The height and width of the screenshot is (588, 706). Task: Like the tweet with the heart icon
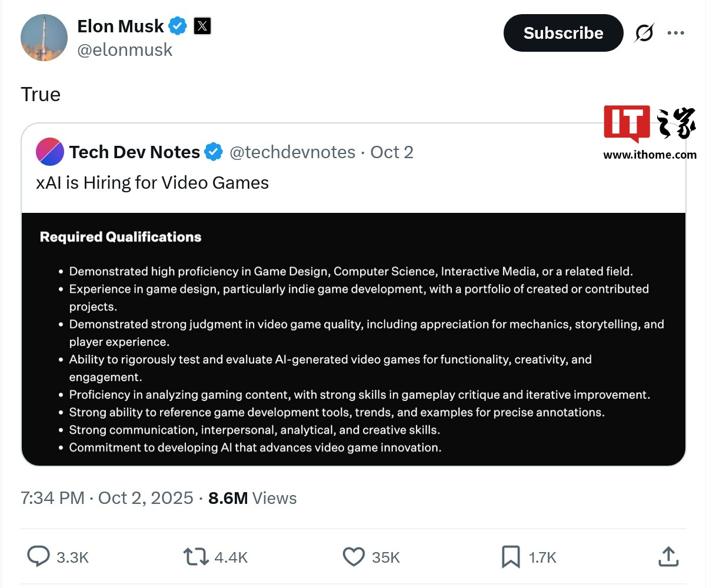(354, 556)
